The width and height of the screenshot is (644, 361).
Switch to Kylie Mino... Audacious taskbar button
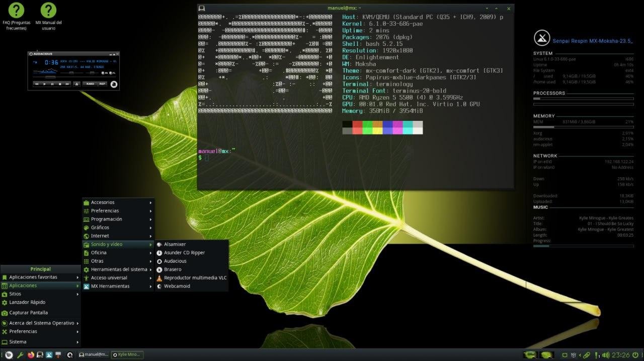tap(127, 355)
